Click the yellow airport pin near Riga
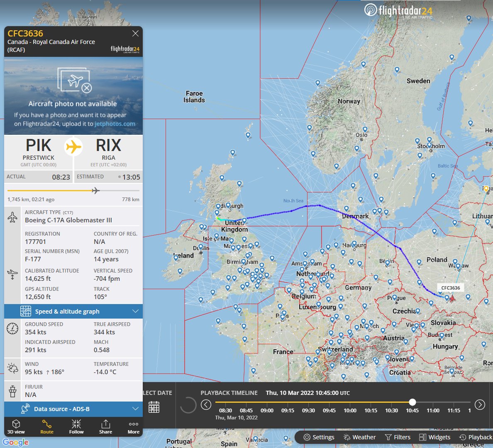The width and height of the screenshot is (493, 448). click(x=486, y=189)
